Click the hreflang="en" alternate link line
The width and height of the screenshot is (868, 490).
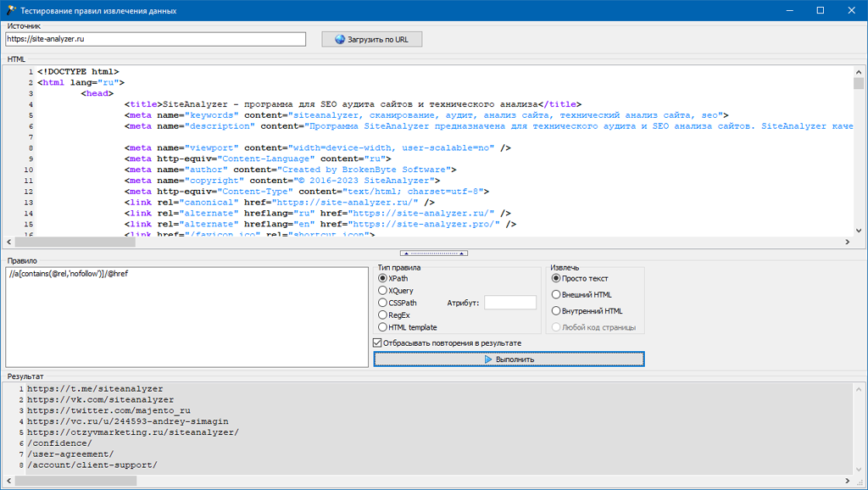pyautogui.click(x=320, y=225)
